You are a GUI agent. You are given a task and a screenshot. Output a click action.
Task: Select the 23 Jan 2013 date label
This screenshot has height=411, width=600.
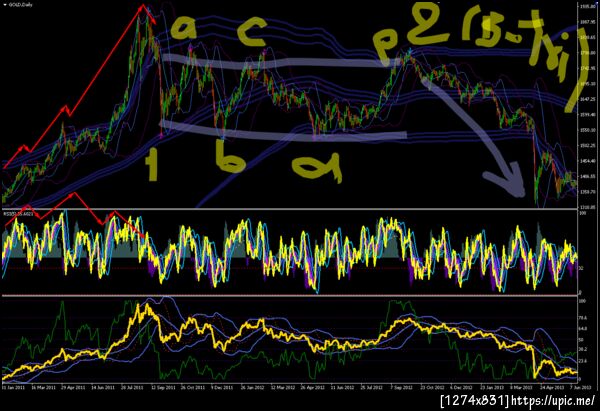(492, 388)
